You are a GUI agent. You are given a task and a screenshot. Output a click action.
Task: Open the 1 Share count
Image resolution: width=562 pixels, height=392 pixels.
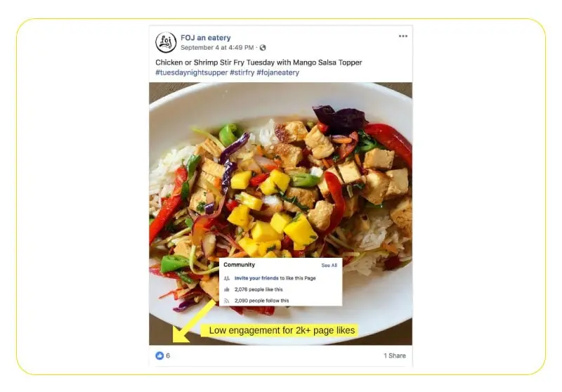point(395,355)
